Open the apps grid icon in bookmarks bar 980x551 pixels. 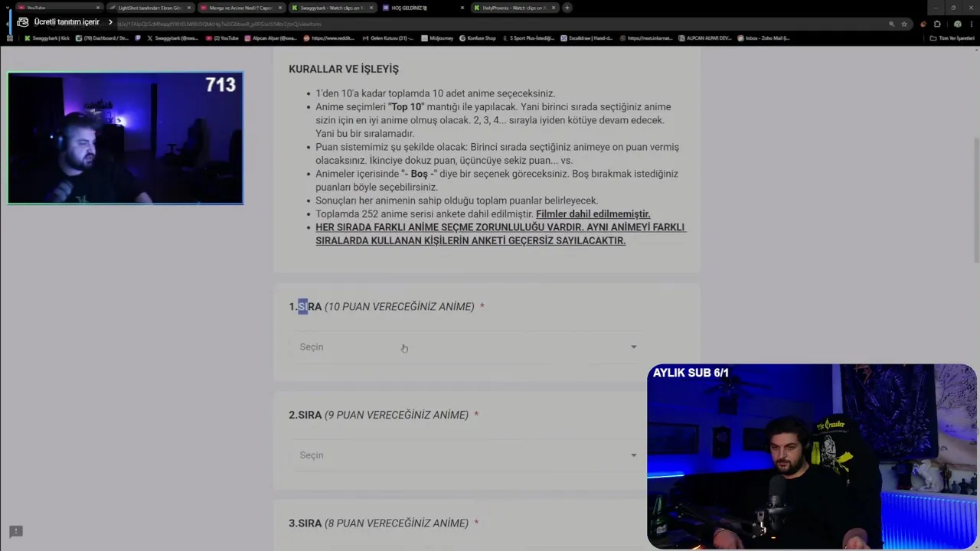pos(9,37)
